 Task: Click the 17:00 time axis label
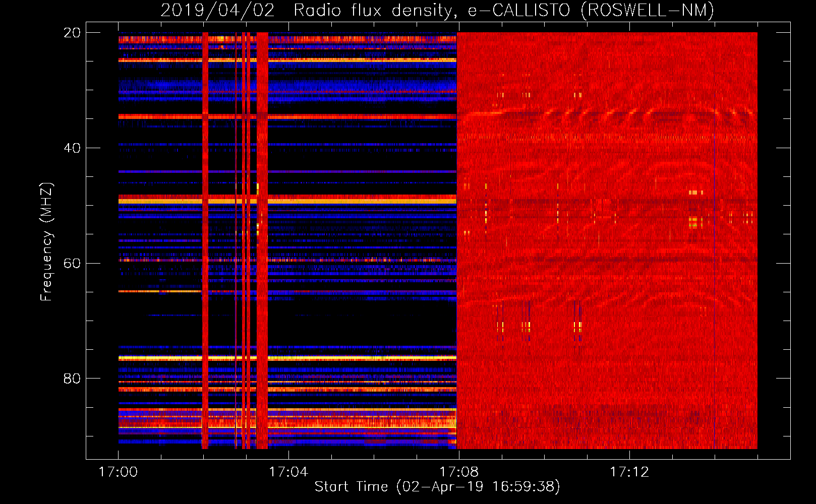point(118,472)
